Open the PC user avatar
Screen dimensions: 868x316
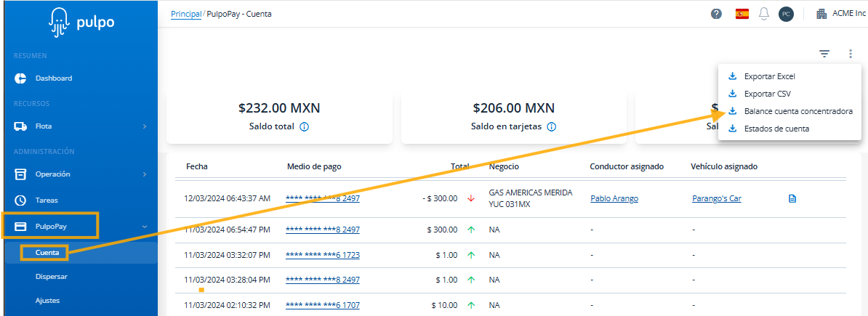(785, 14)
